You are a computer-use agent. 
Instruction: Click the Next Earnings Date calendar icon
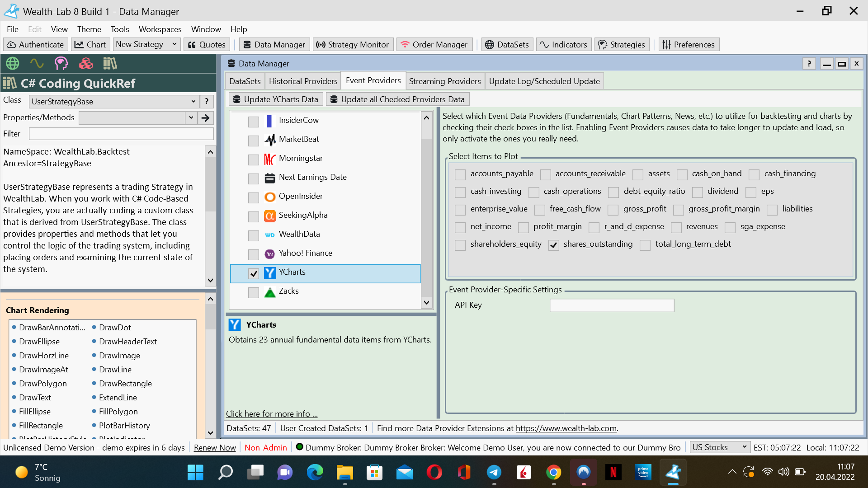[x=270, y=178]
